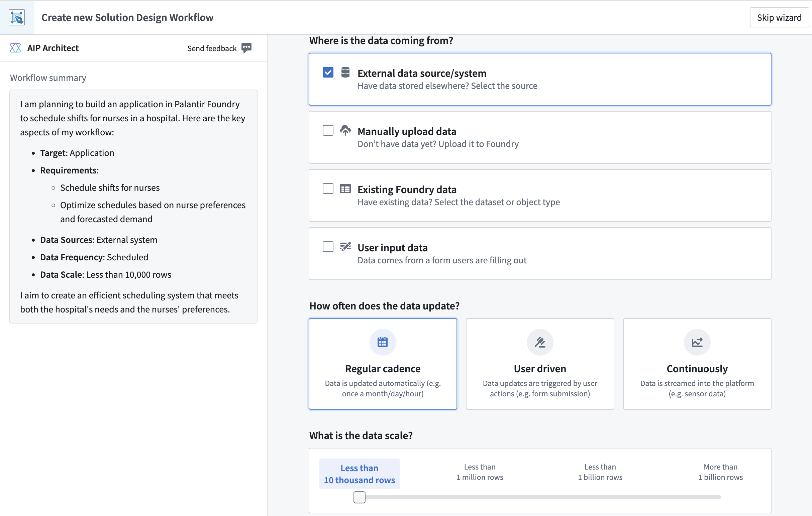Click the 'Data Sources: External system' summary line

pyautogui.click(x=98, y=240)
